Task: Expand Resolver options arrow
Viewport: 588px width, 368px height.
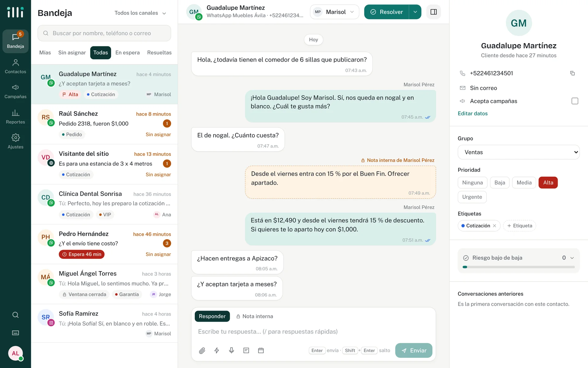Action: click(415, 12)
